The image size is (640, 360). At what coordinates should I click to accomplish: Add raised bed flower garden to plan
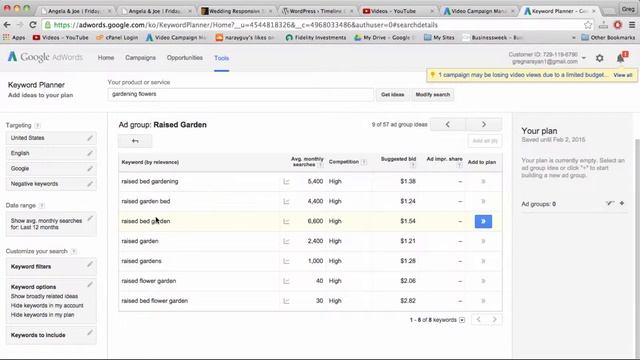[483, 301]
